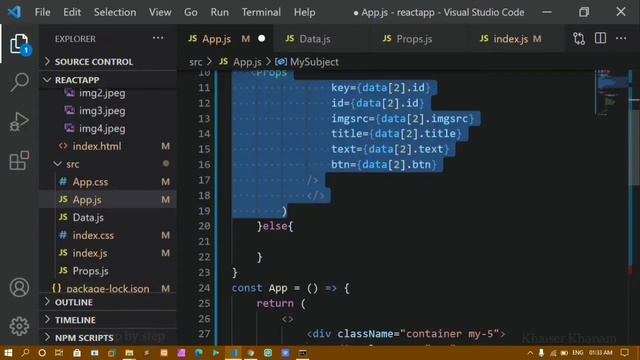Open Microsoft Store from taskbar
The height and width of the screenshot is (360, 640).
77,353
